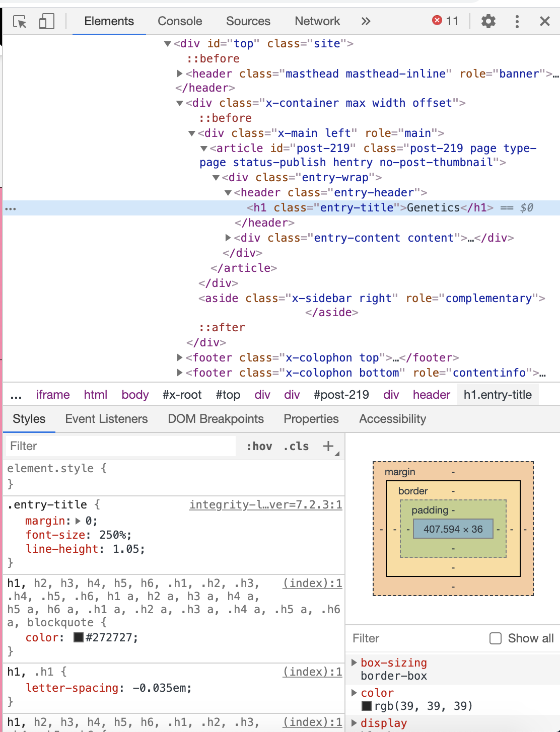Open the three-dot customize menu
Viewport: 560px width, 732px height.
[517, 21]
